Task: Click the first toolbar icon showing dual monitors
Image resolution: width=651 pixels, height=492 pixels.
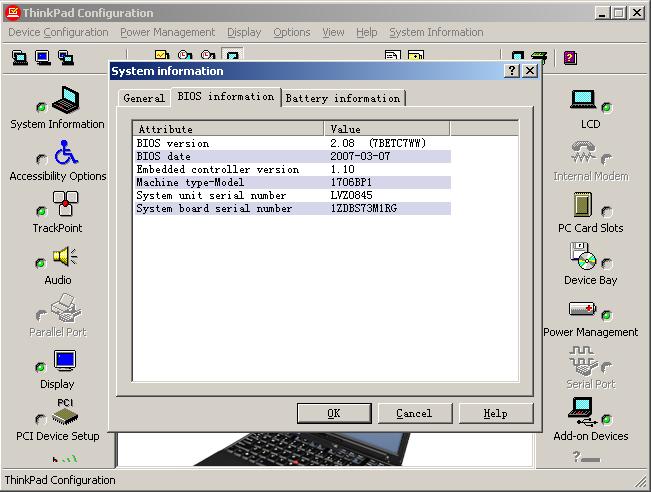Action: (20, 57)
